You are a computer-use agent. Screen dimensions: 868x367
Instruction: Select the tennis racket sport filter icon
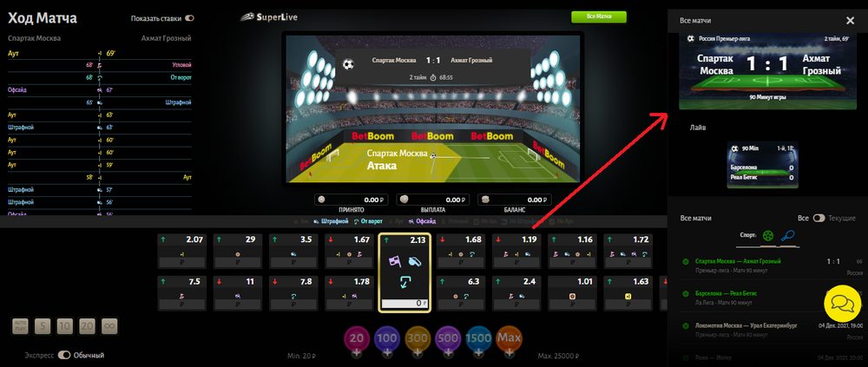pyautogui.click(x=787, y=235)
